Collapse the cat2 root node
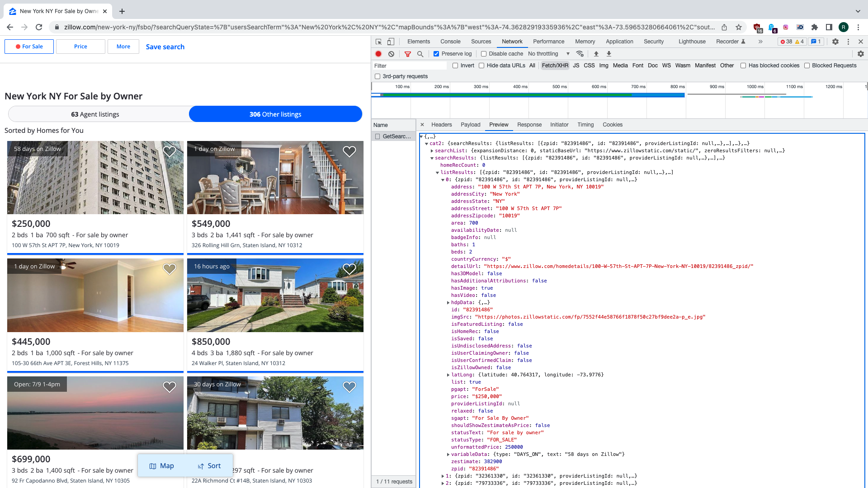This screenshot has width=868, height=488. pos(427,144)
